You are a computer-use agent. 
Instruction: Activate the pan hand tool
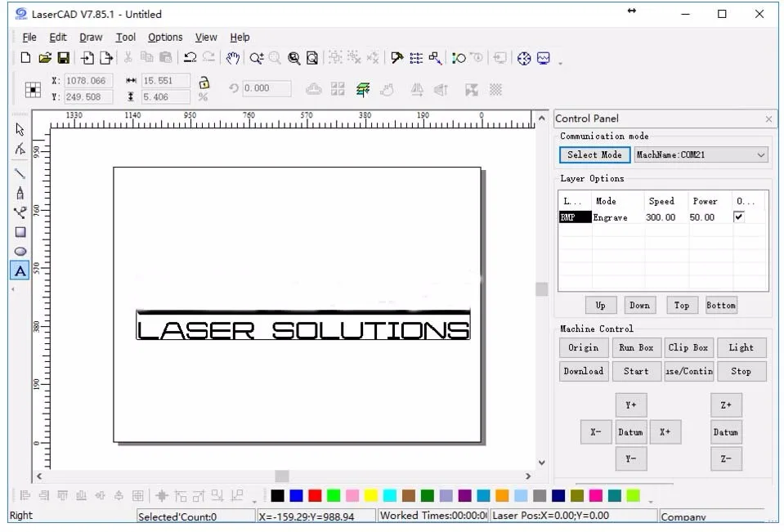tap(233, 58)
